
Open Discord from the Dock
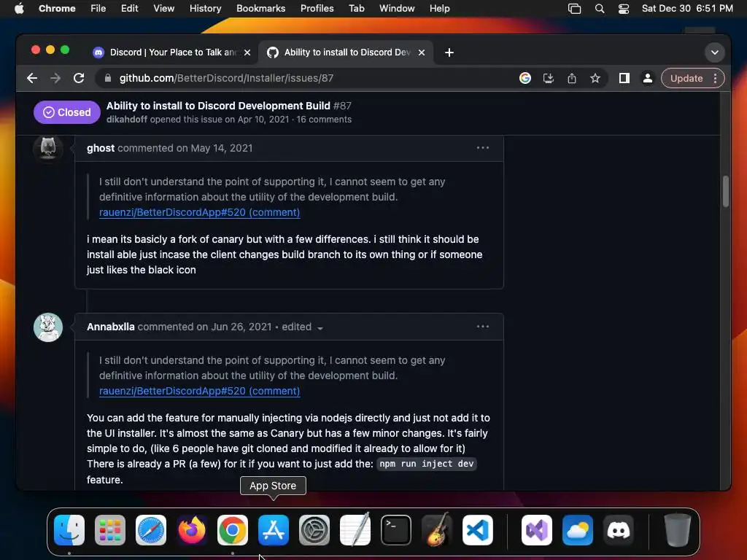619,530
